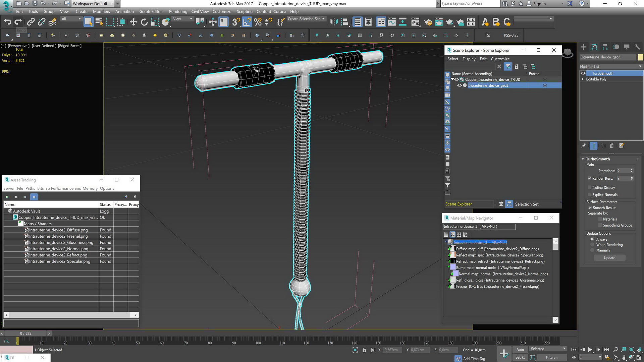The height and width of the screenshot is (362, 644).
Task: Open the reference coordinate View dropdown
Action: click(x=182, y=19)
